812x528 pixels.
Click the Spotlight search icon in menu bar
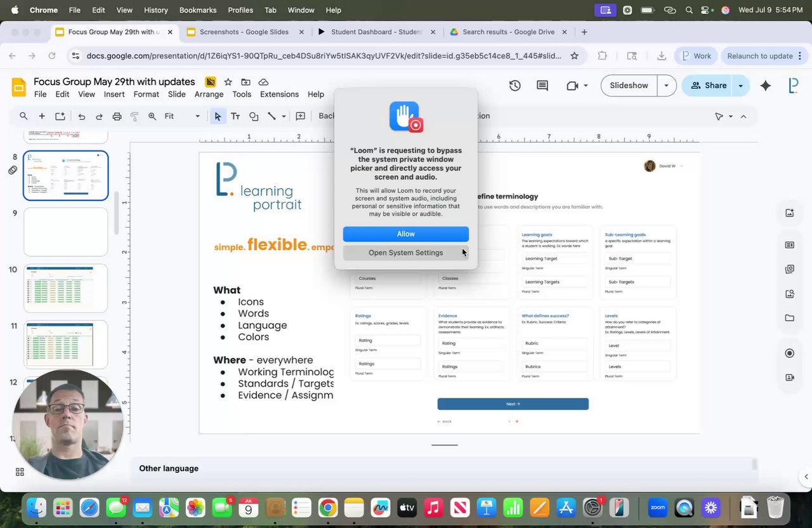[x=689, y=10]
